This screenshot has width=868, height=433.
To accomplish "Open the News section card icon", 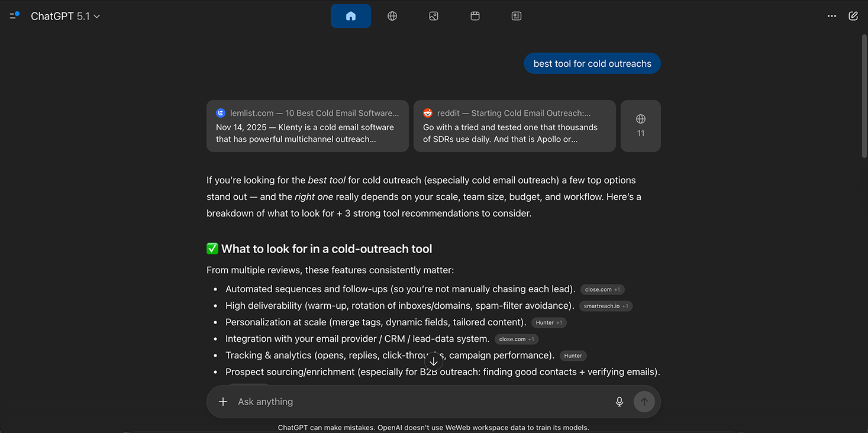I will (x=517, y=16).
